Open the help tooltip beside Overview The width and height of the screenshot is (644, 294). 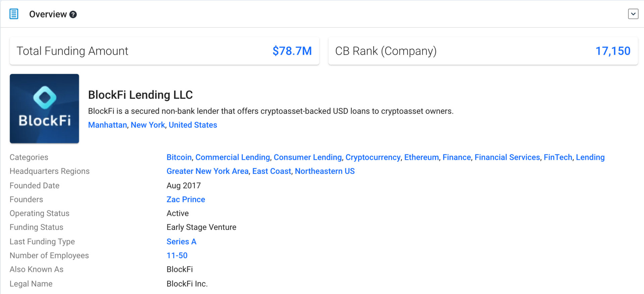(x=73, y=14)
